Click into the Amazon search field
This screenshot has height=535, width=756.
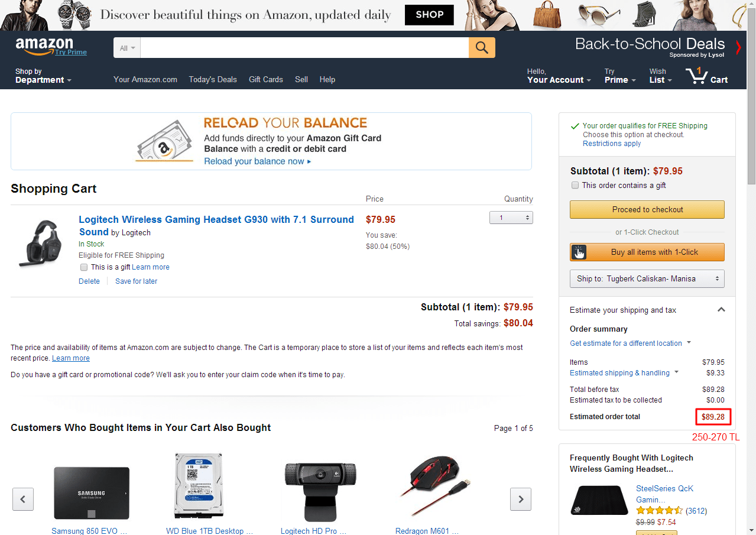(304, 48)
